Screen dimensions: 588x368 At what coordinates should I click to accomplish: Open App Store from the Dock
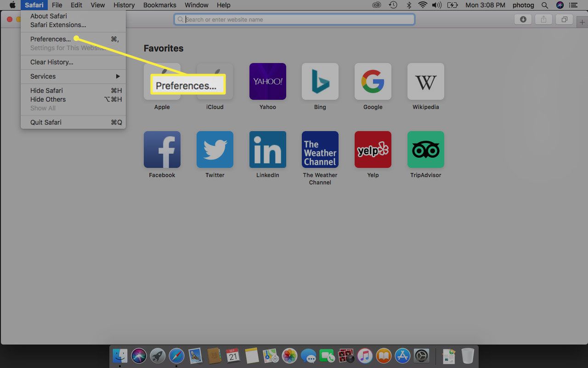pyautogui.click(x=402, y=356)
